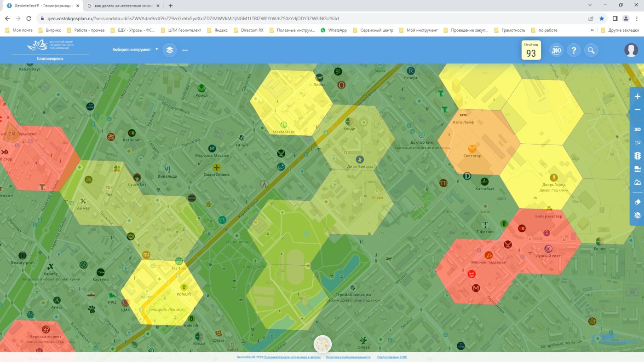Image resolution: width=644 pixels, height=362 pixels.
Task: Open the WhatsApp bookmark
Action: point(334,30)
